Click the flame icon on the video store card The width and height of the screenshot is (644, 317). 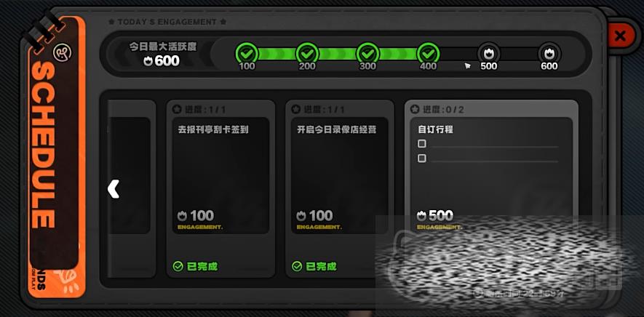[x=301, y=216]
